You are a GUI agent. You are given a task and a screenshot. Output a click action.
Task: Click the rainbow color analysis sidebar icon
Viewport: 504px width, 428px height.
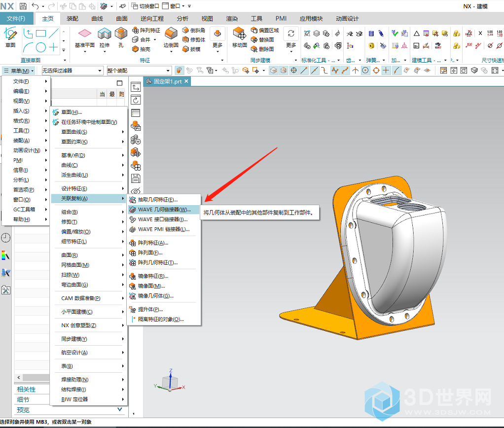(x=5, y=255)
